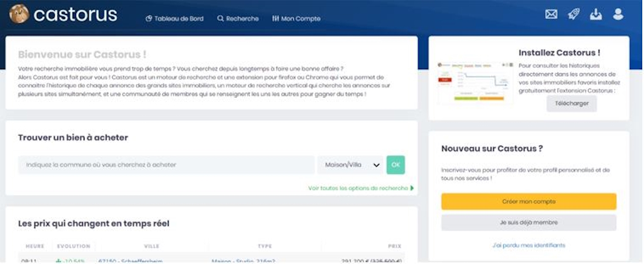The height and width of the screenshot is (264, 644).
Task: Click the Castorus extension preview thumbnail
Action: point(475,82)
